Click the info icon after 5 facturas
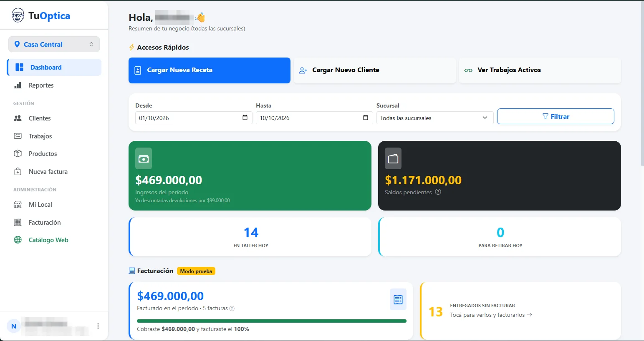Viewport: 644px width, 341px height. pyautogui.click(x=232, y=308)
